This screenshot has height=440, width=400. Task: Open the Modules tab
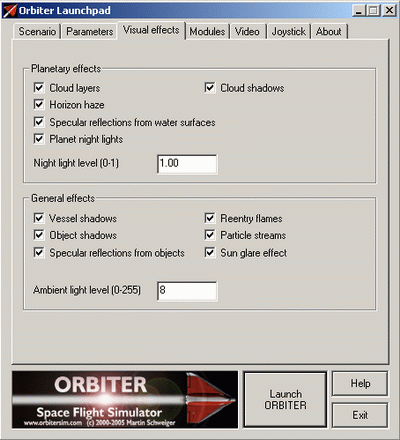[207, 32]
